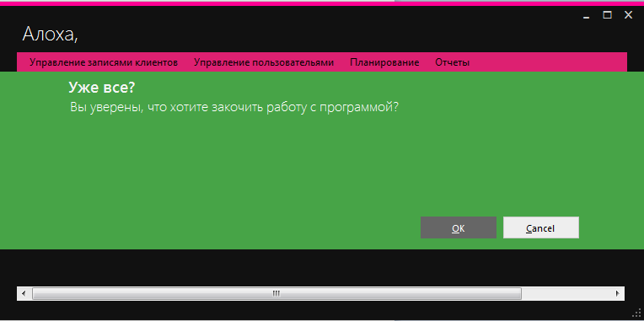The height and width of the screenshot is (321, 644).
Task: Cancel the exit confirmation dialog
Action: (541, 227)
